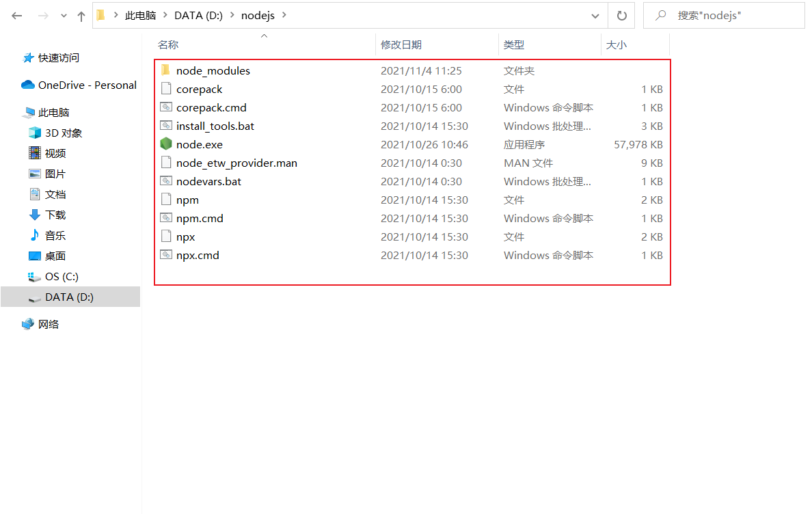Sort files by 大小 column
Viewport: 812px width, 514px height.
(617, 45)
